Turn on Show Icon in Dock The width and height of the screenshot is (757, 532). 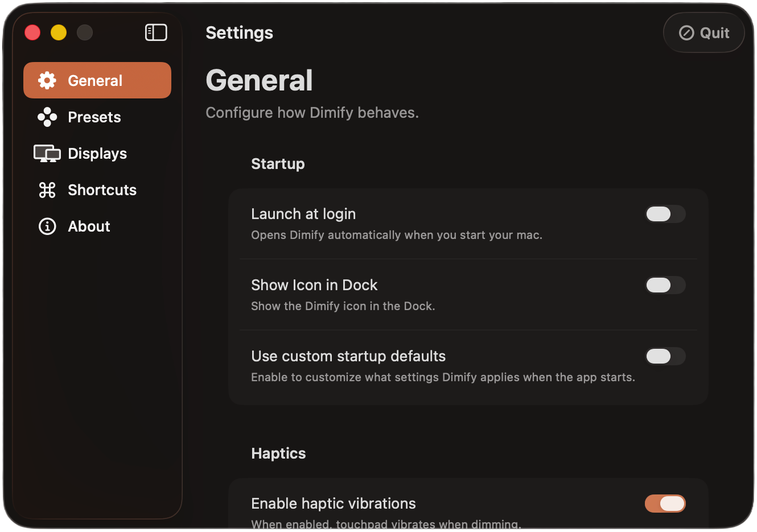pos(665,285)
